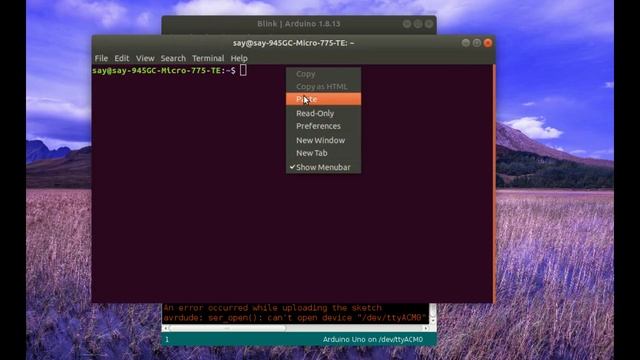This screenshot has width=640, height=360.
Task: Select New Tab in context menu
Action: [323, 153]
